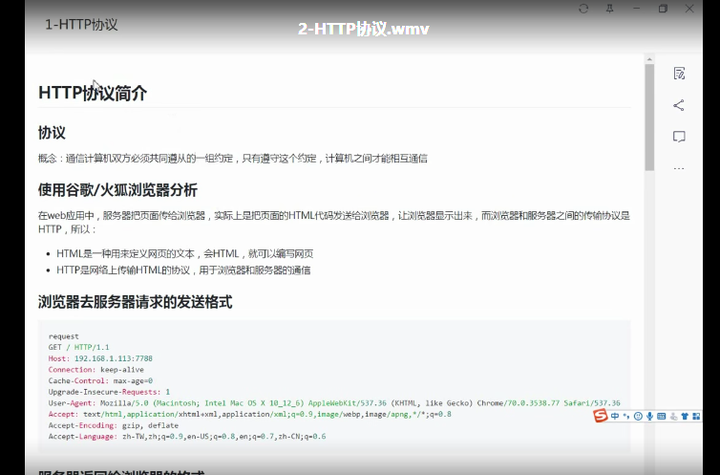Image resolution: width=720 pixels, height=475 pixels.
Task: Click the scrollbar up arrow
Action: [649, 59]
